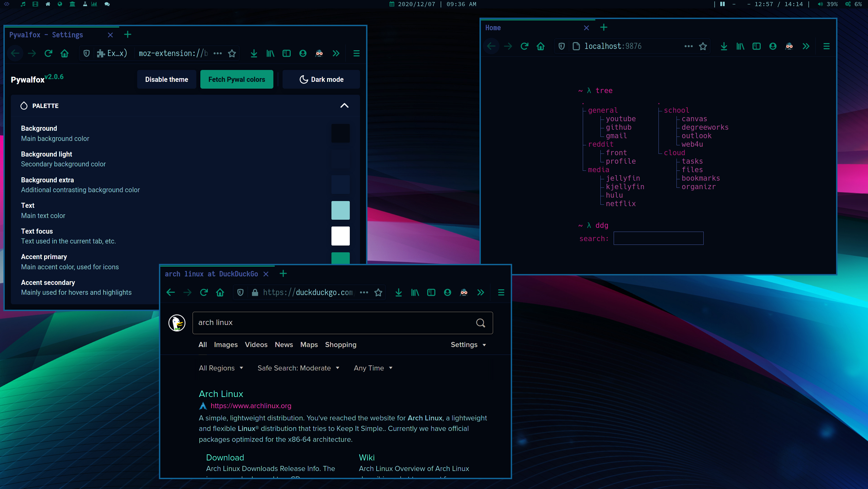Click Home in the DuckDuckGo window

click(220, 292)
